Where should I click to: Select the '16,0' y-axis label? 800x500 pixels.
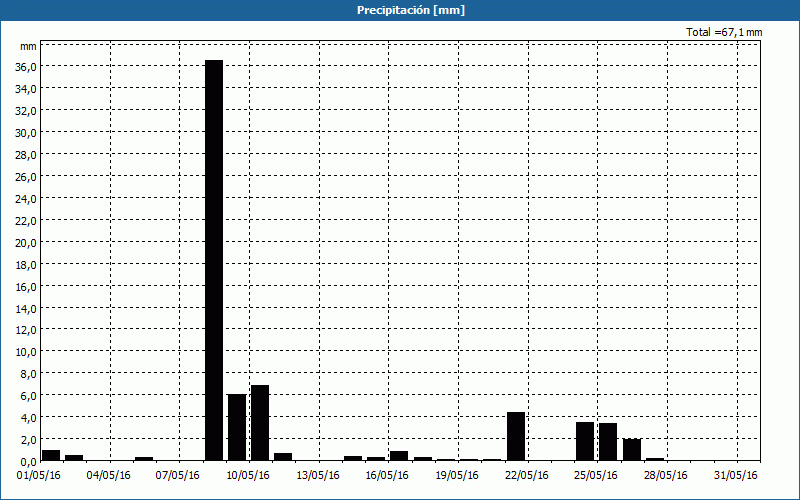point(26,286)
